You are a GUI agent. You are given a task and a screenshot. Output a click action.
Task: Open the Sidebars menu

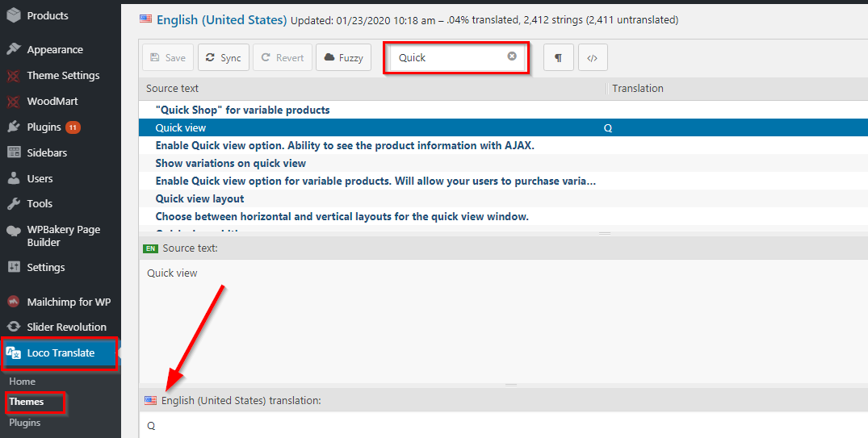pyautogui.click(x=47, y=152)
